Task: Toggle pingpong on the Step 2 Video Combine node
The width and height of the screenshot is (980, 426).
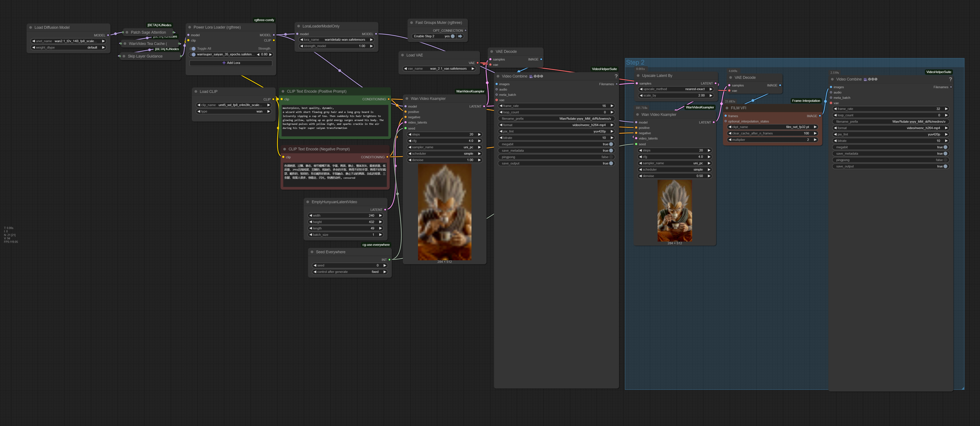Action: pos(945,160)
